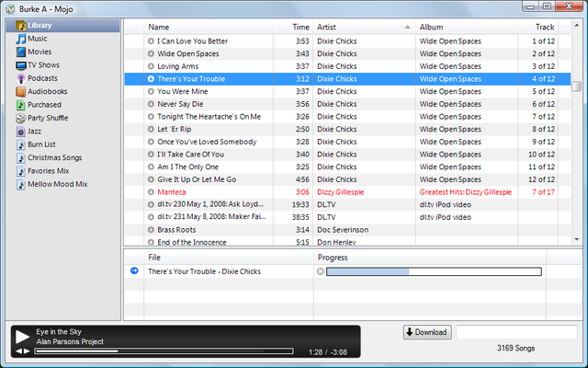Select the Podcasts icon
This screenshot has height=368, width=588.
pyautogui.click(x=21, y=78)
